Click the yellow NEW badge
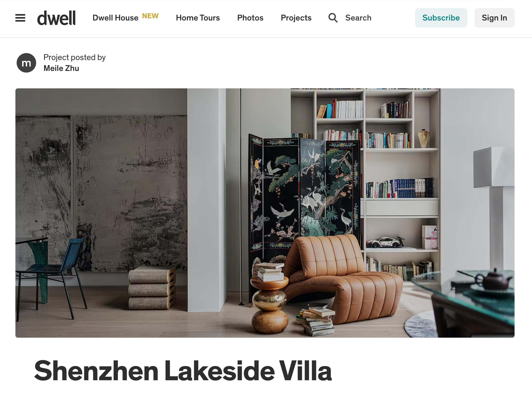 click(x=150, y=16)
